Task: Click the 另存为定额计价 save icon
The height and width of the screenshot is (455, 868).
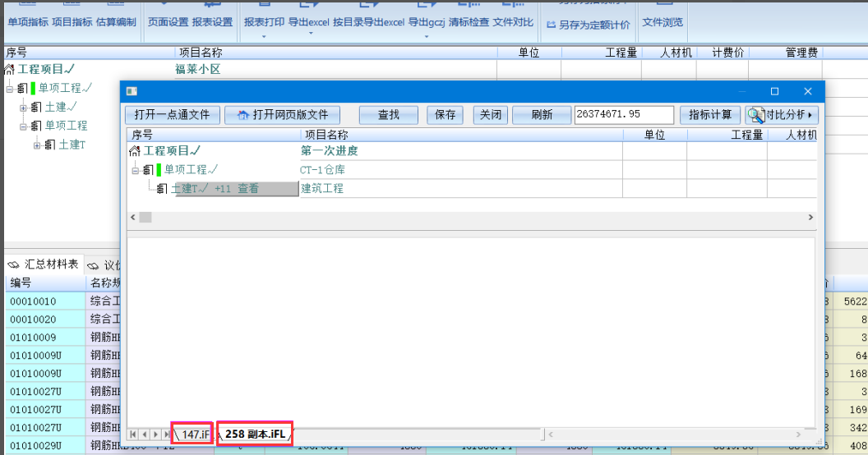Action: coord(550,25)
